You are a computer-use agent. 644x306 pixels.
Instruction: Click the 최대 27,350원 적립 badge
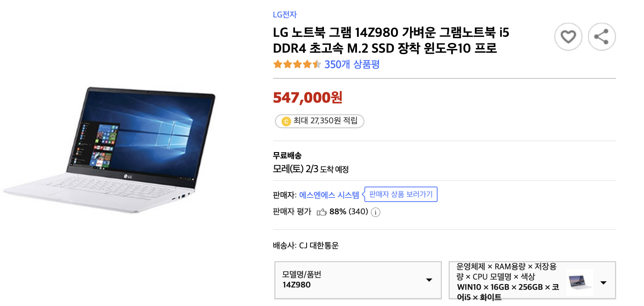pos(319,121)
